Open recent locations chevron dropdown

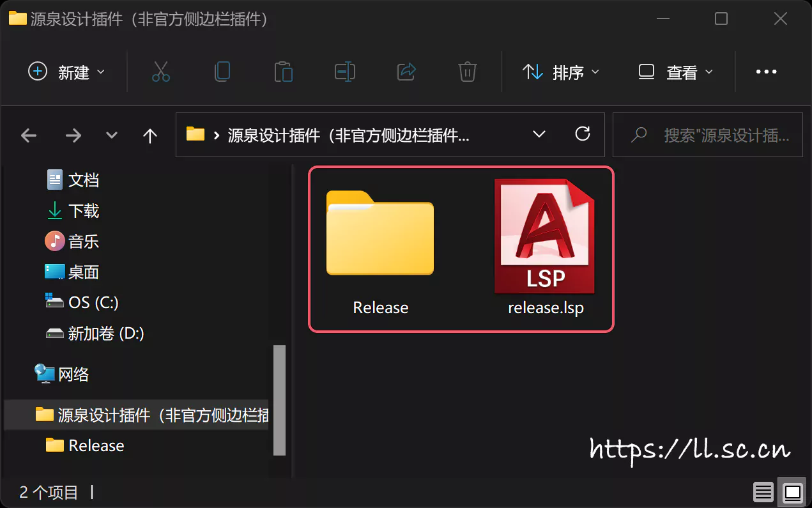point(112,135)
